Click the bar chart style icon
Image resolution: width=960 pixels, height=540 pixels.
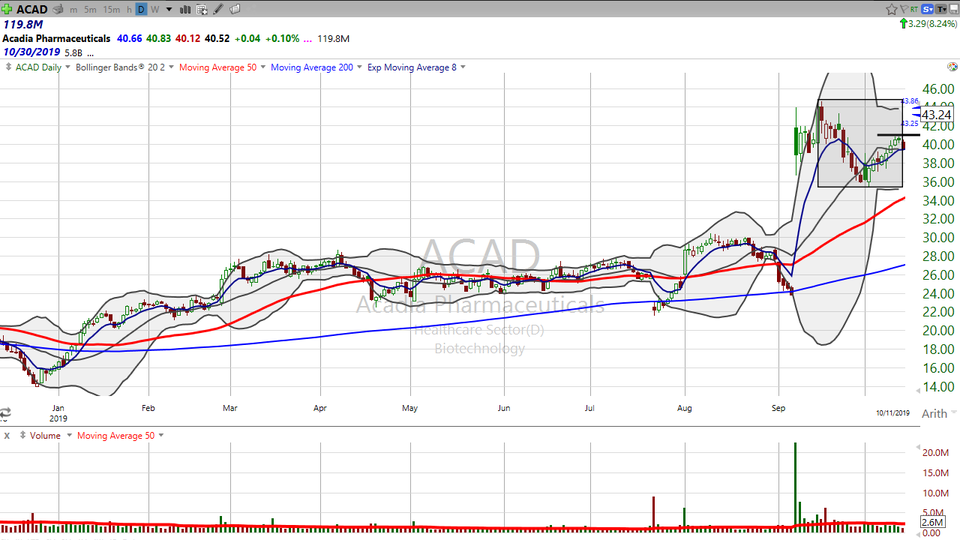point(185,9)
